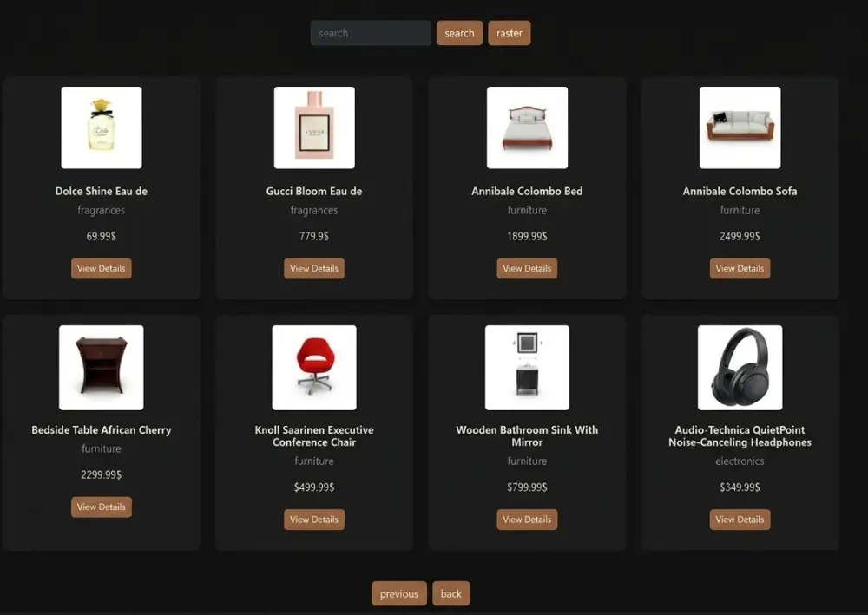
Task: Click the 2299.99$ price
Action: click(x=102, y=474)
